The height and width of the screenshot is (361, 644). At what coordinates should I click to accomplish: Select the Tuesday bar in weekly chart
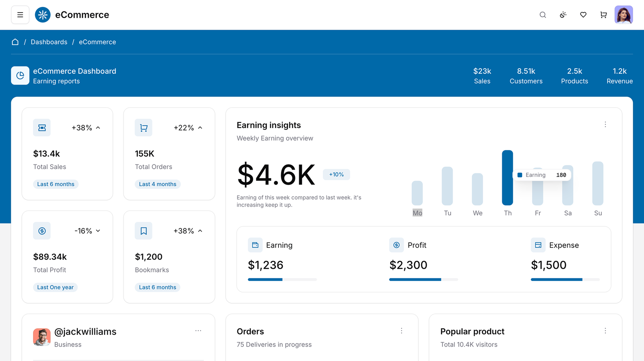tap(447, 186)
